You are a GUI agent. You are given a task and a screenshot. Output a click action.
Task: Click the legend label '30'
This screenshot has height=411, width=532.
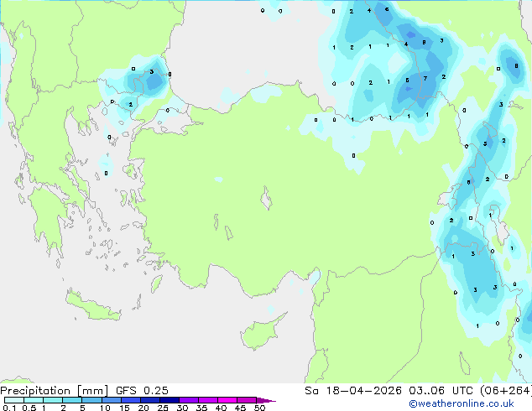182,408
